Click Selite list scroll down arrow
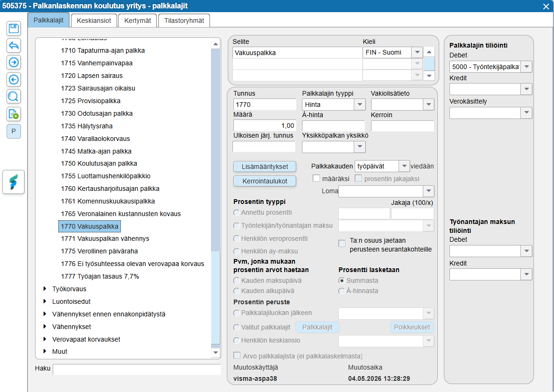 (429, 76)
